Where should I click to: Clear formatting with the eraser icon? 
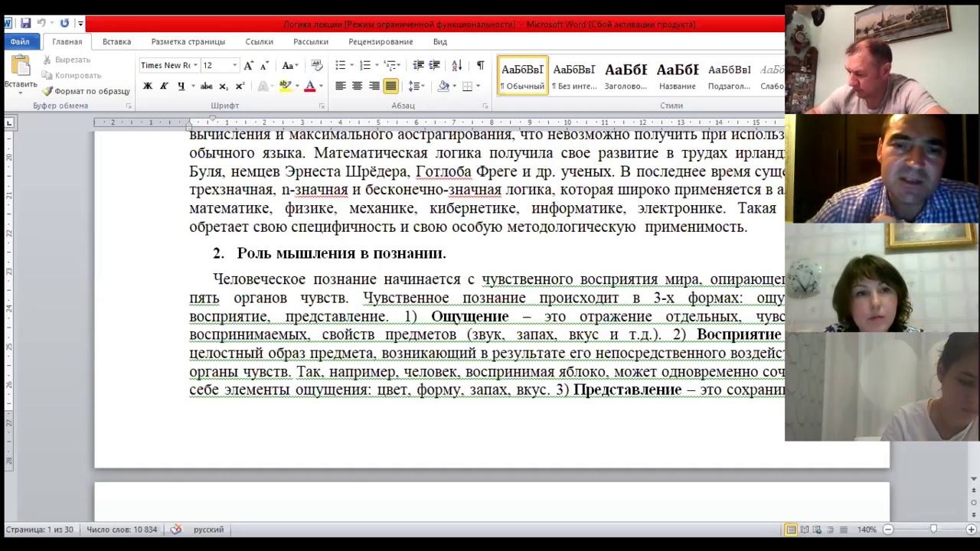[x=317, y=65]
